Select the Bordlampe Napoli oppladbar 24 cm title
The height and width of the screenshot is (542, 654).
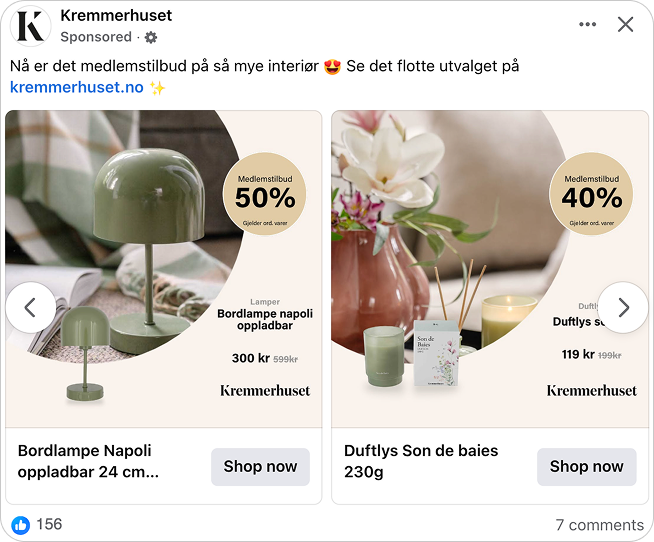[x=88, y=461]
